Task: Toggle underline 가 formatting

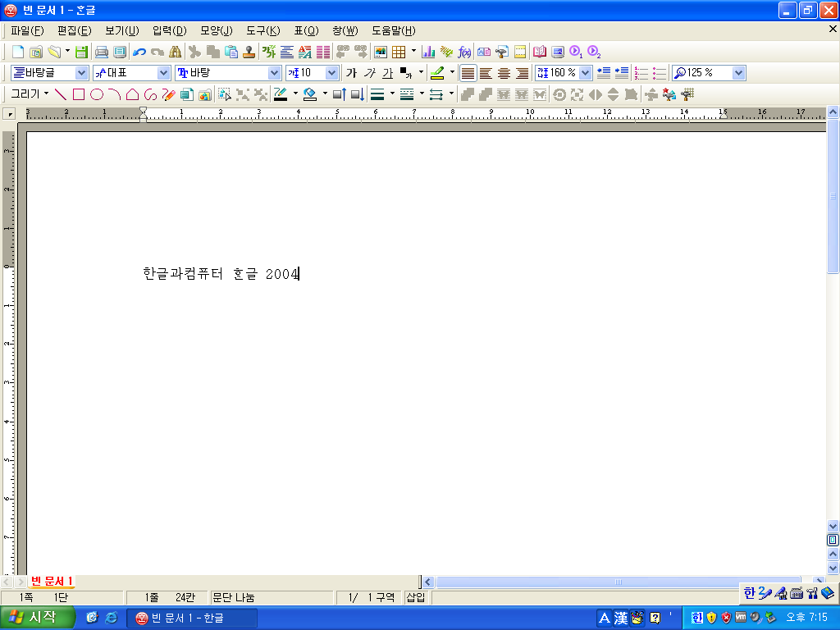Action: [x=388, y=73]
